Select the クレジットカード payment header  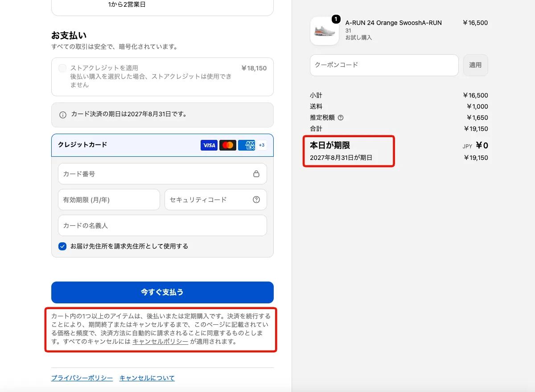pos(162,145)
